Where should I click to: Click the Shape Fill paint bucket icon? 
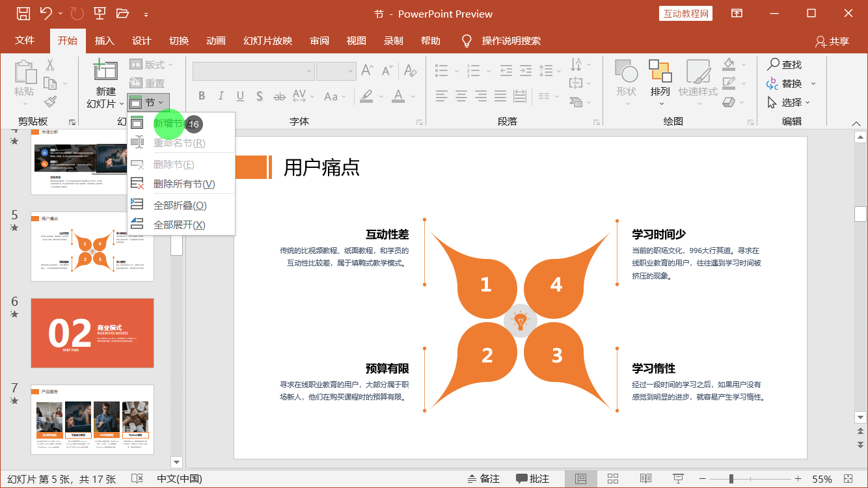pyautogui.click(x=729, y=64)
